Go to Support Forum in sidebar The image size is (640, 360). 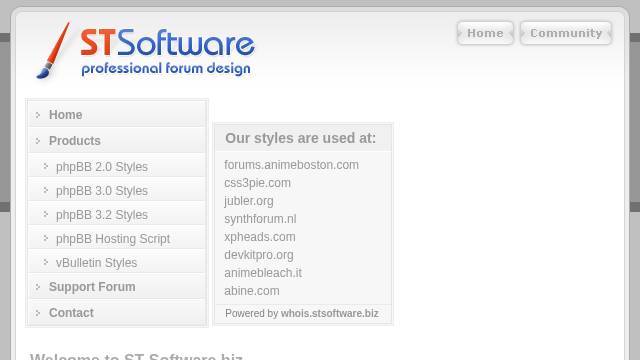coord(117,287)
